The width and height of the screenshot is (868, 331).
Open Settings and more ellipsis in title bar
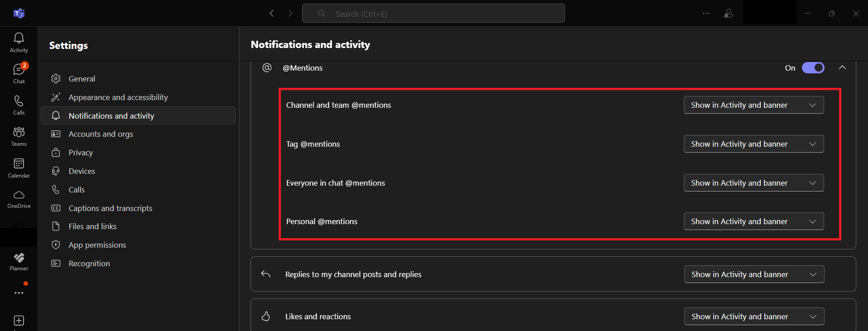point(706,14)
